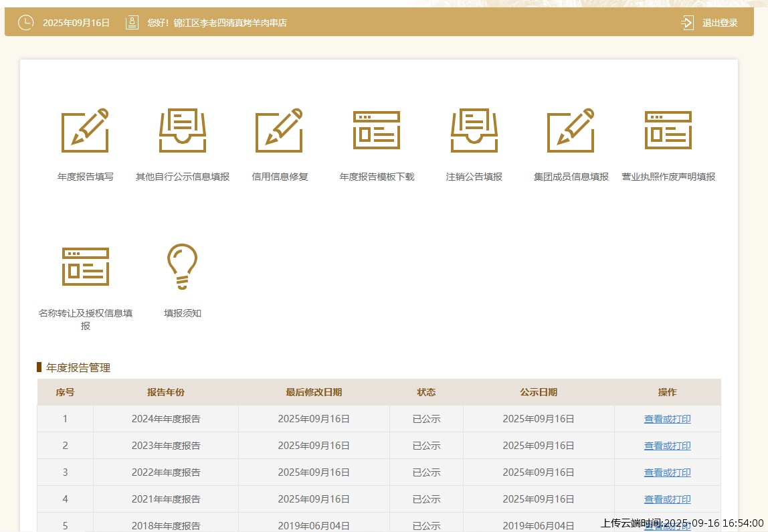Click the 报告年份 column header
The image size is (768, 532).
165,392
